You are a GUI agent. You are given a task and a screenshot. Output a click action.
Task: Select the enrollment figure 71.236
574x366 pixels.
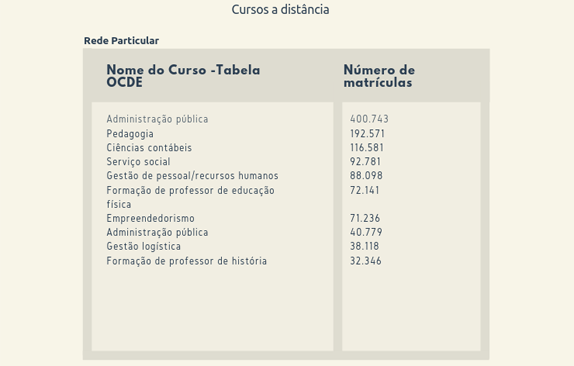tap(365, 218)
